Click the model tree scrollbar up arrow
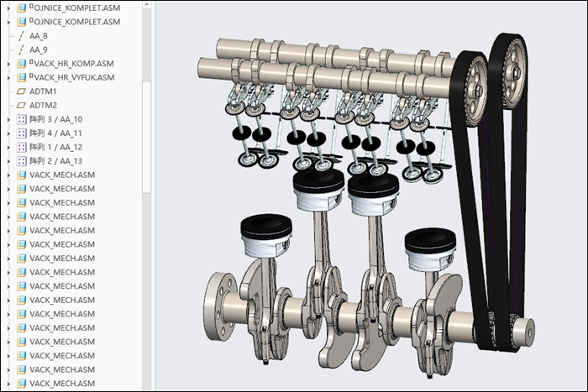The image size is (588, 392). click(147, 4)
